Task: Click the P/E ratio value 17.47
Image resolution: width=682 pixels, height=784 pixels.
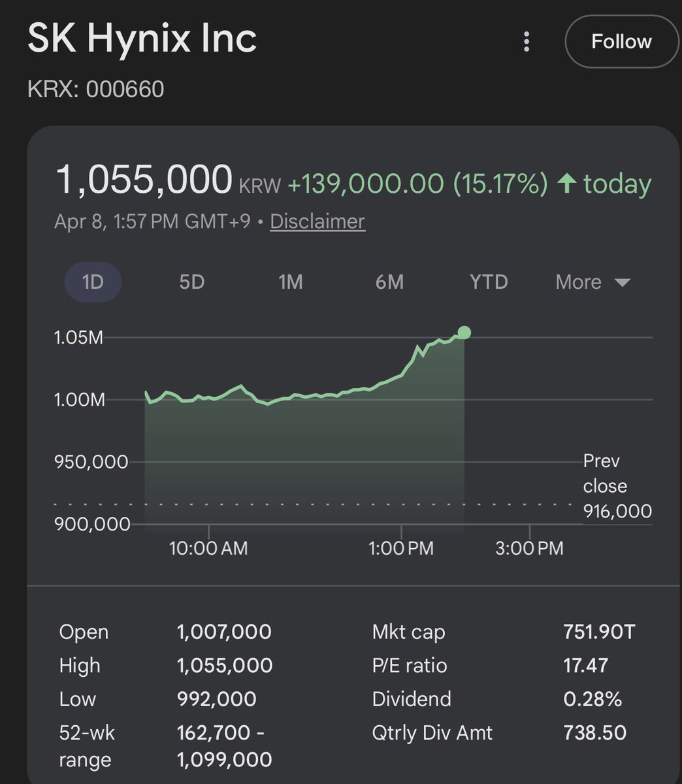Action: click(585, 665)
